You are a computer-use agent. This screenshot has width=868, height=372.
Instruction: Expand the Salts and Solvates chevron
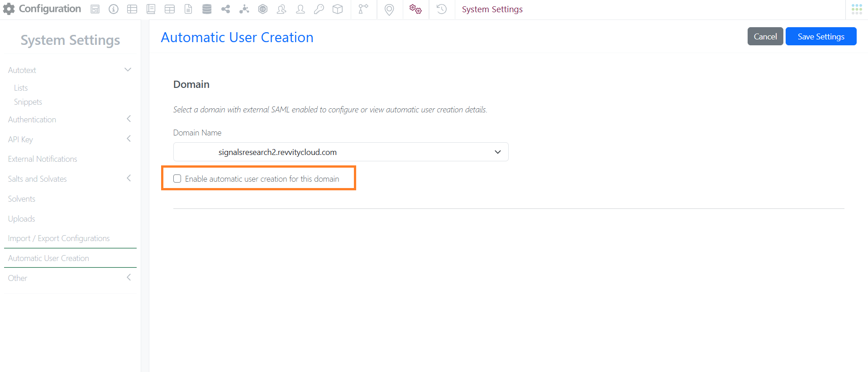129,178
